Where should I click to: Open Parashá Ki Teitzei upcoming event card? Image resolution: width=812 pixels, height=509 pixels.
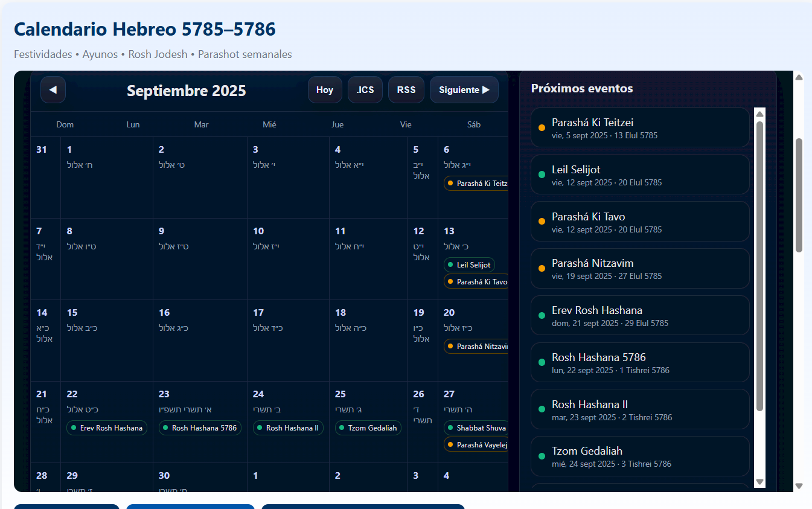[x=639, y=127]
